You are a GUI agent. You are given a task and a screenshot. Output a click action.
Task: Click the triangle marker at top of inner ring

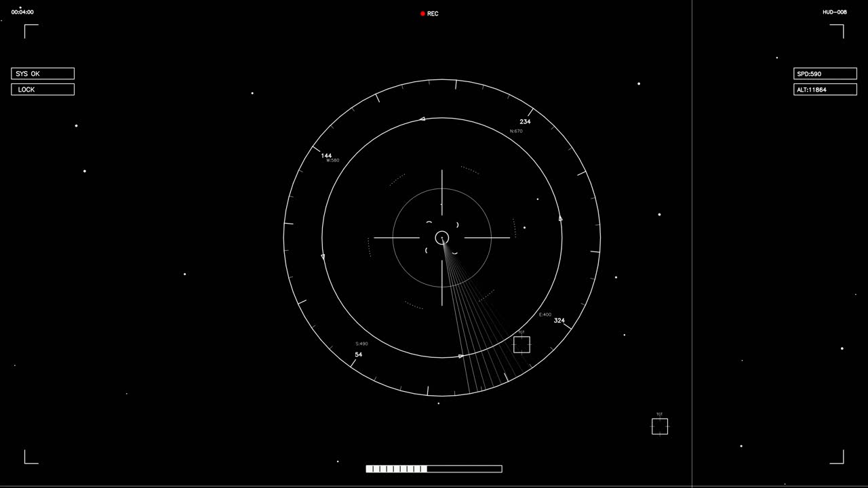(422, 119)
